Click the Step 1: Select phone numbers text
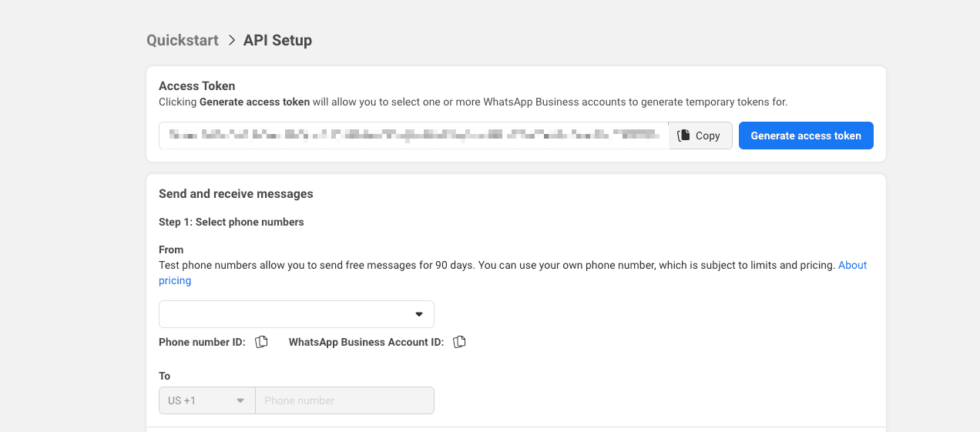 231,222
